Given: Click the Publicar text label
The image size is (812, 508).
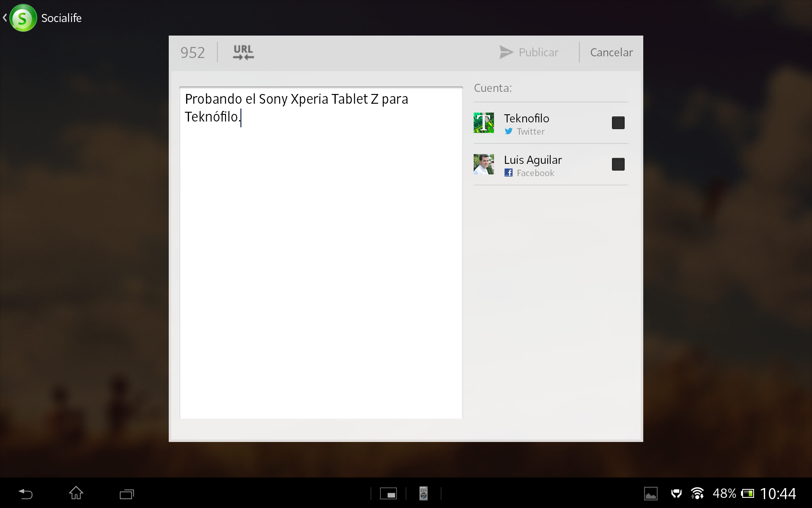Looking at the screenshot, I should (x=538, y=52).
